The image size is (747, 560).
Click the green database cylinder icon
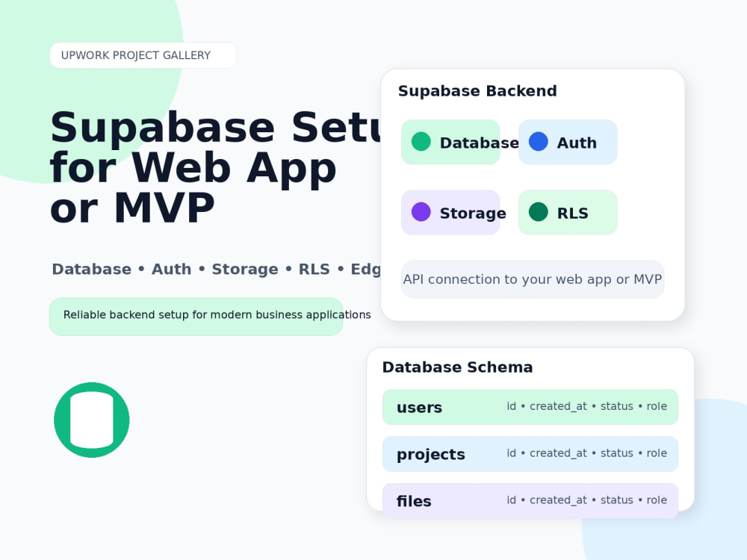pyautogui.click(x=91, y=420)
